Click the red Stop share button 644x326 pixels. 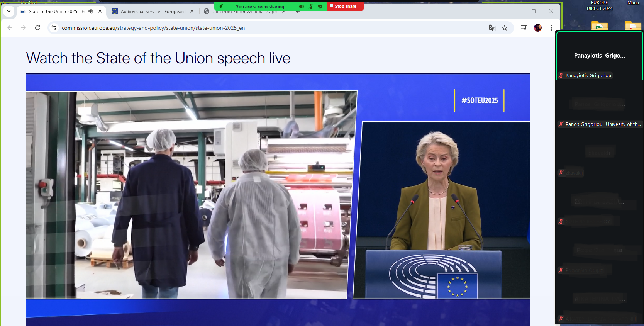point(345,7)
